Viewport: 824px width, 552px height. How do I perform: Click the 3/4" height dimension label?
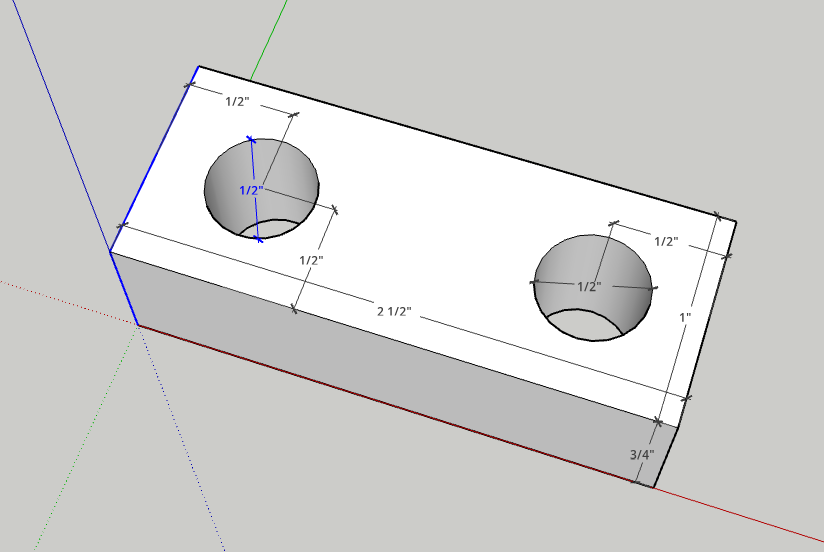tap(641, 454)
